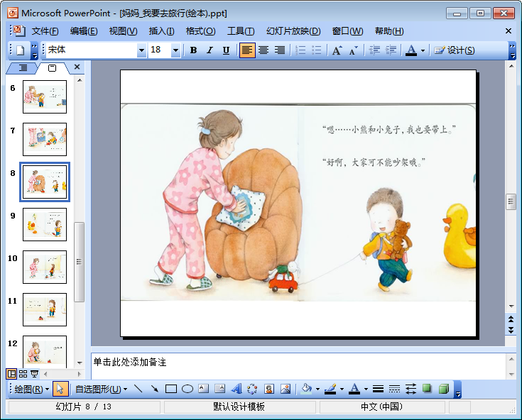
Task: Click Increase Indent icon
Action: 391,50
